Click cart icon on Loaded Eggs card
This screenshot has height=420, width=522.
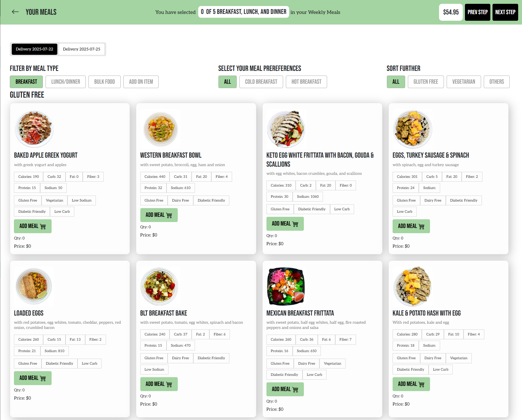point(43,378)
